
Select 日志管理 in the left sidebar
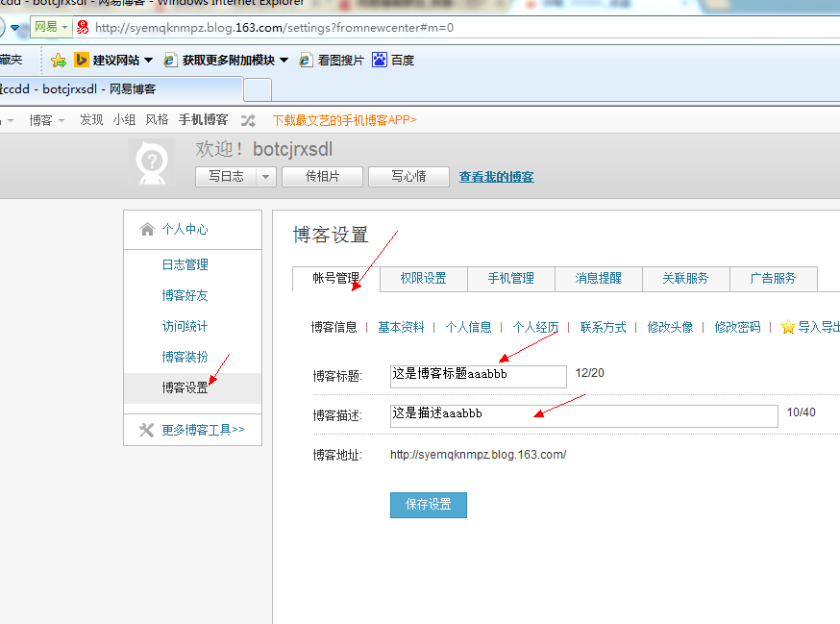[x=185, y=265]
